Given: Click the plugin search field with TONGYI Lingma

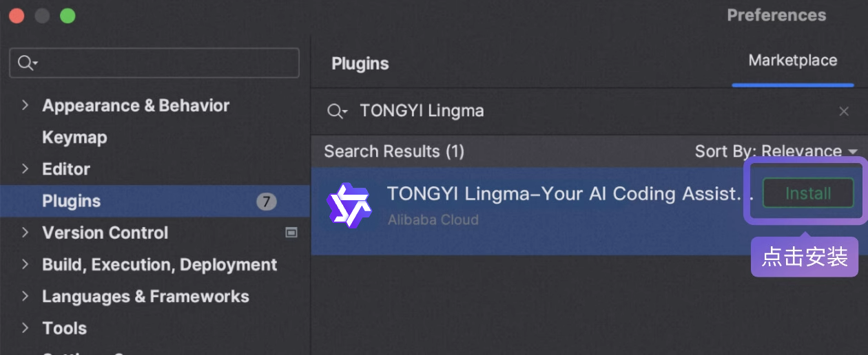Looking at the screenshot, I should tap(586, 111).
